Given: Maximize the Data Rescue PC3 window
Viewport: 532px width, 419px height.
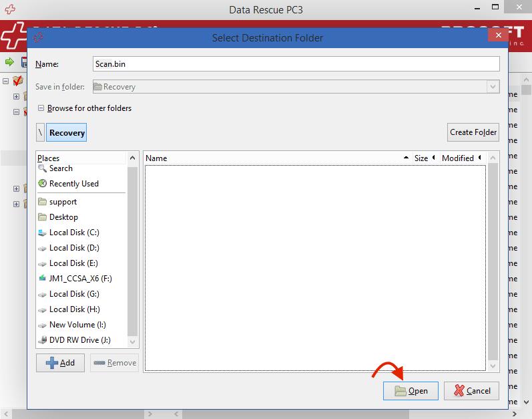Looking at the screenshot, I should coord(495,7).
